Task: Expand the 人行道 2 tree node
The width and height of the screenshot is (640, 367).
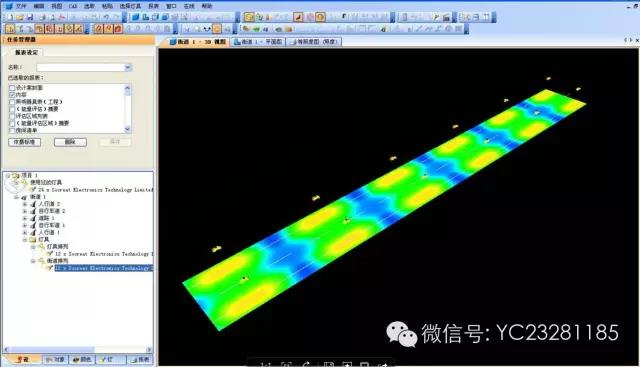Action: pyautogui.click(x=24, y=204)
